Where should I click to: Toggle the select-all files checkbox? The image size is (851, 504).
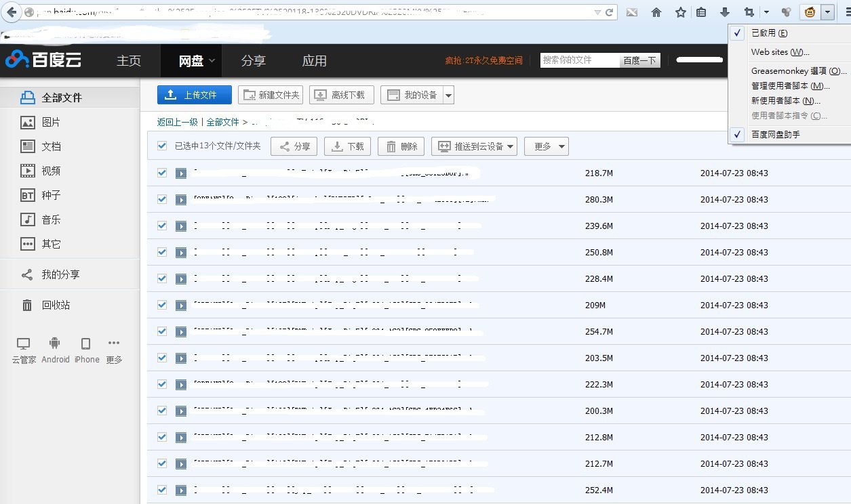(162, 146)
